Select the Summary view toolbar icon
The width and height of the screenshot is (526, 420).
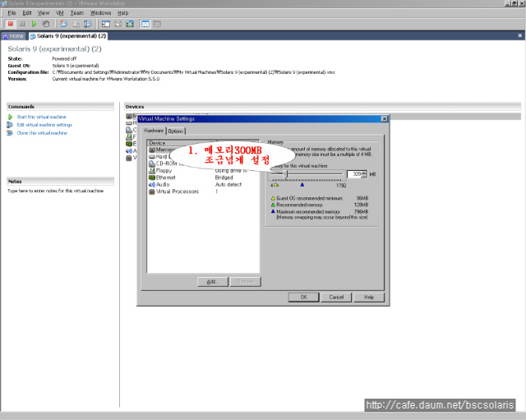[x=145, y=24]
